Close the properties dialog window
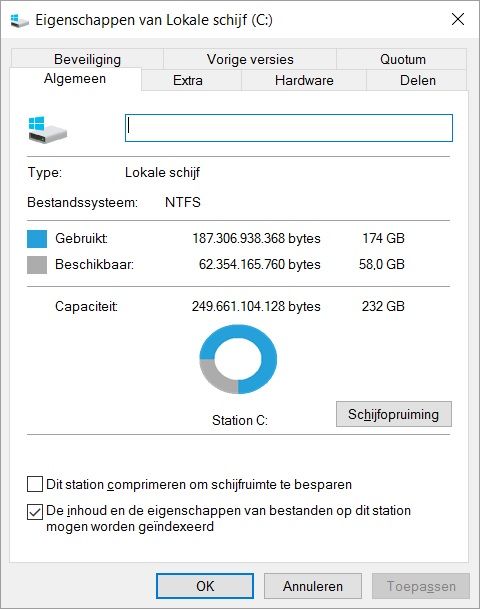Image resolution: width=480 pixels, height=609 pixels. [458, 19]
